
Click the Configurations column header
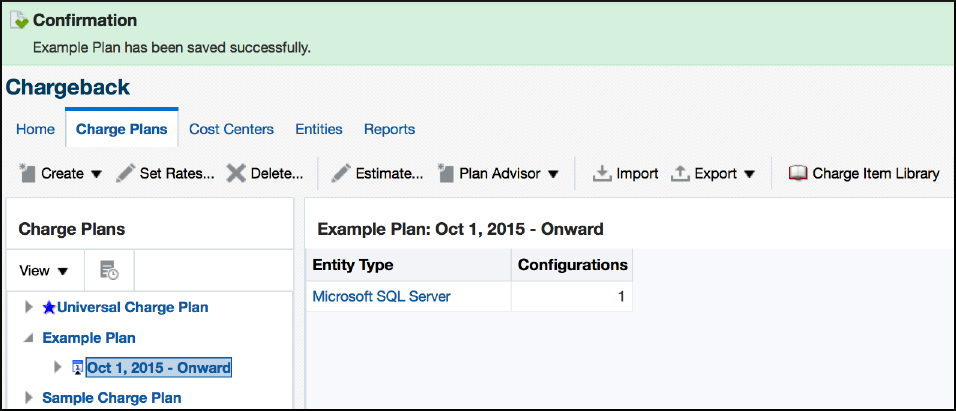tap(572, 265)
